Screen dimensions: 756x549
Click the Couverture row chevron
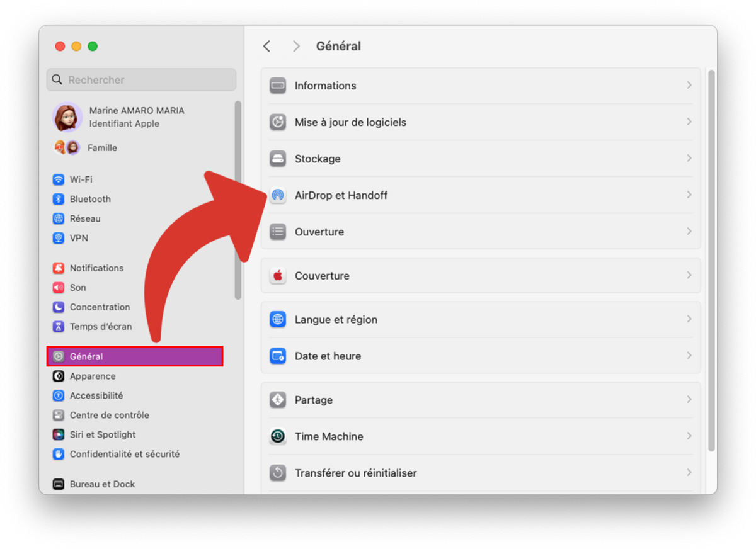pyautogui.click(x=689, y=275)
